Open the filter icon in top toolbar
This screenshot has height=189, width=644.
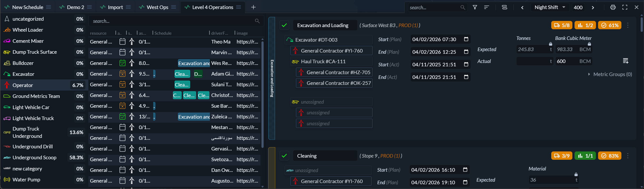tap(475, 7)
